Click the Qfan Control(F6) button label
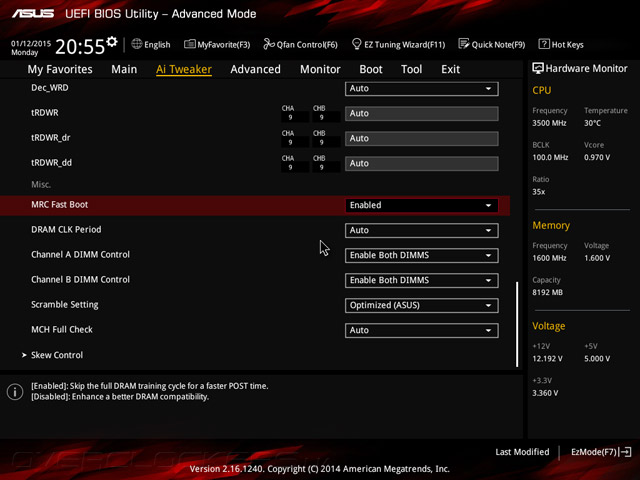Viewport: 640px width, 480px height. pyautogui.click(x=307, y=44)
